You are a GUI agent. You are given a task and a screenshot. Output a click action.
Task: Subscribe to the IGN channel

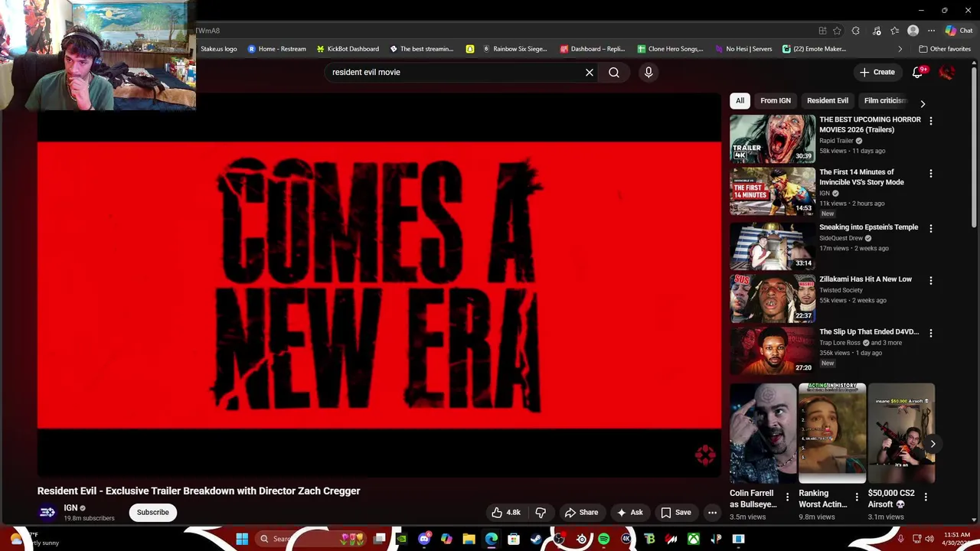pyautogui.click(x=153, y=513)
